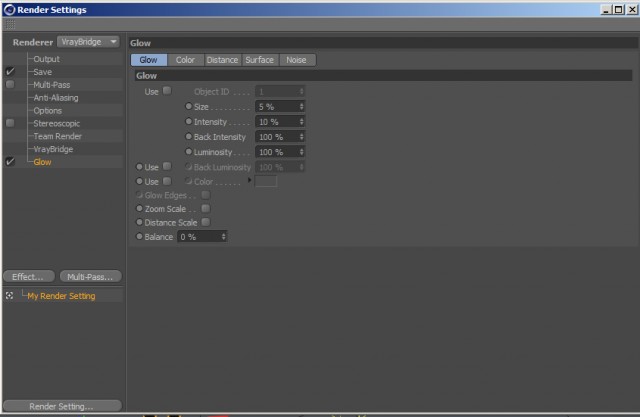Toggle the Use checkbox beside Object ID

[x=167, y=91]
